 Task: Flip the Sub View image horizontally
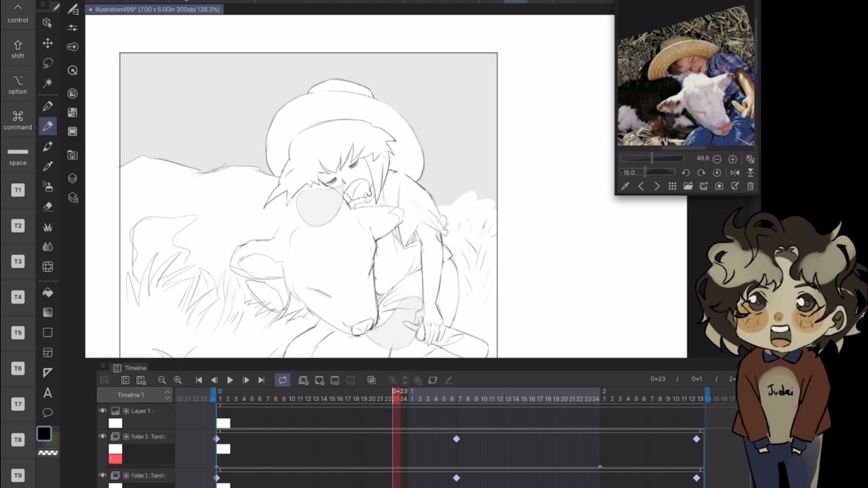(734, 173)
